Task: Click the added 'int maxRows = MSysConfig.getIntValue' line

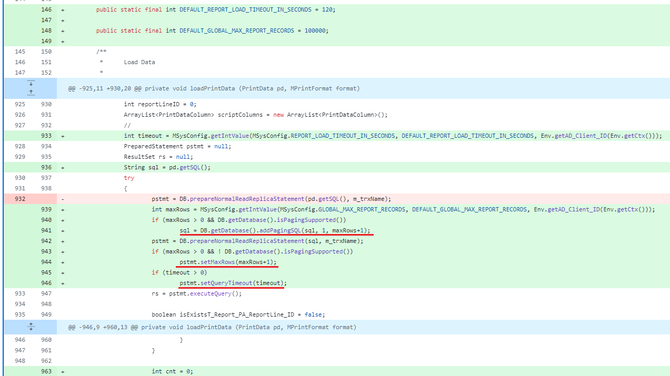Action: pyautogui.click(x=403, y=209)
